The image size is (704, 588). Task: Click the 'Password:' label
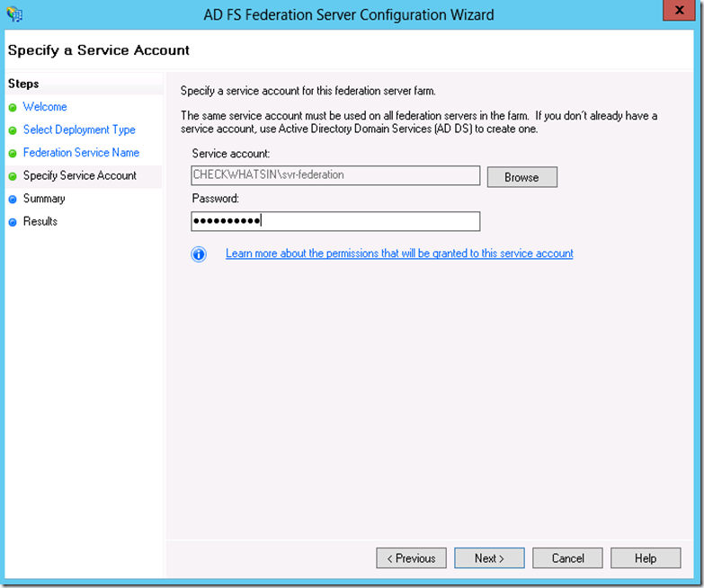coord(216,199)
